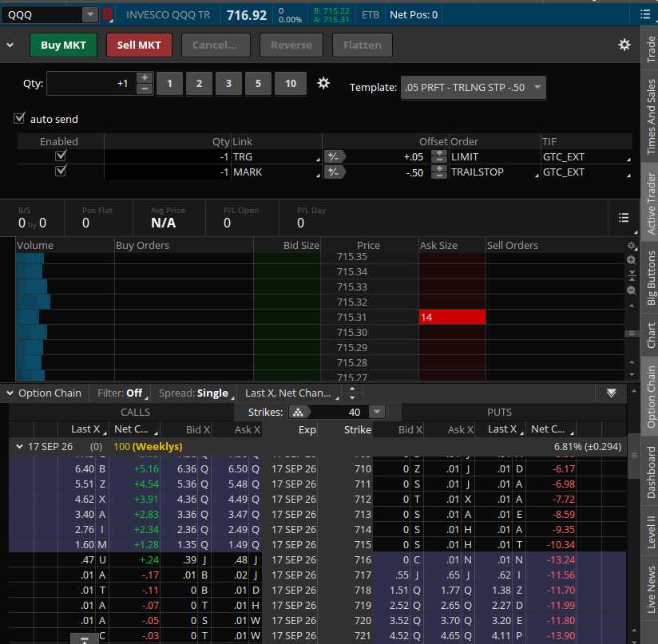Switch to Level II side tab
Viewport: 658px width, 644px height.
coord(650,531)
